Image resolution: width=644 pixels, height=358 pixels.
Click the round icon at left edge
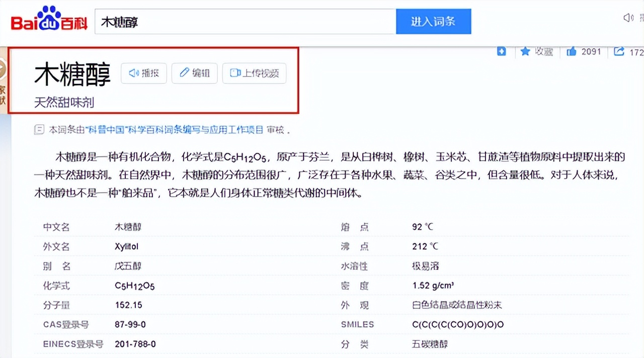pyautogui.click(x=2, y=70)
